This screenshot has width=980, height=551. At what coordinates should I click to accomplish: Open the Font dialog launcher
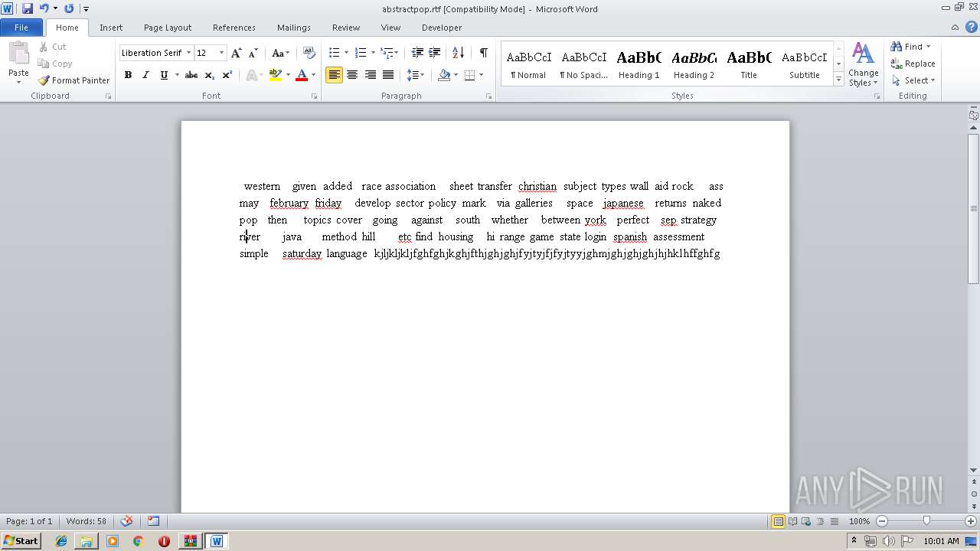pos(314,96)
